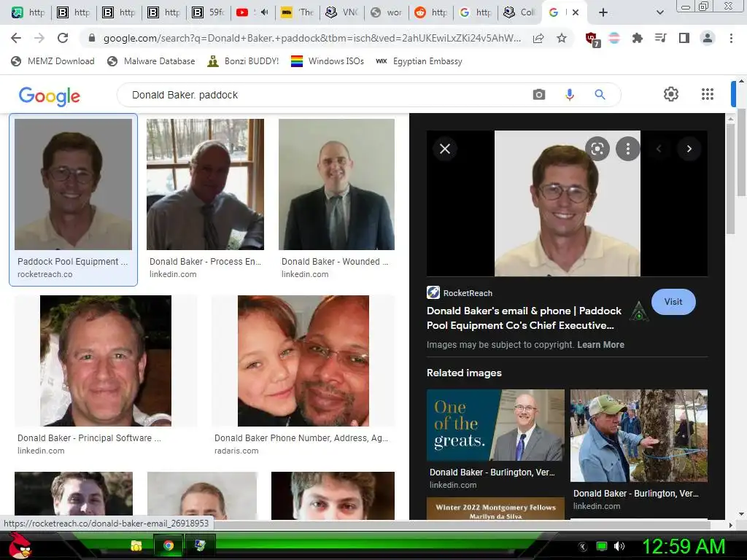747x560 pixels.
Task: Switch to the Coll tab
Action: pos(519,12)
